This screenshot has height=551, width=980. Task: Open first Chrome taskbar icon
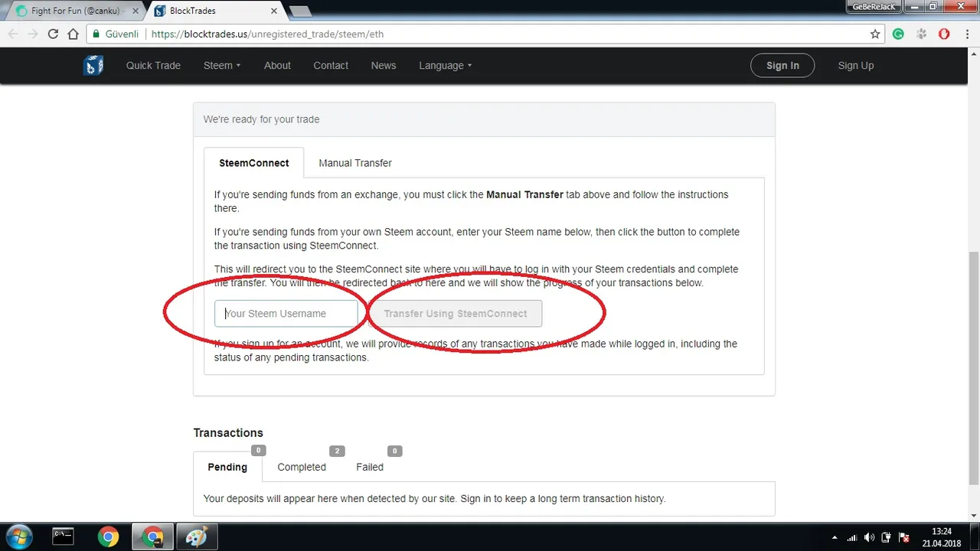click(x=108, y=536)
